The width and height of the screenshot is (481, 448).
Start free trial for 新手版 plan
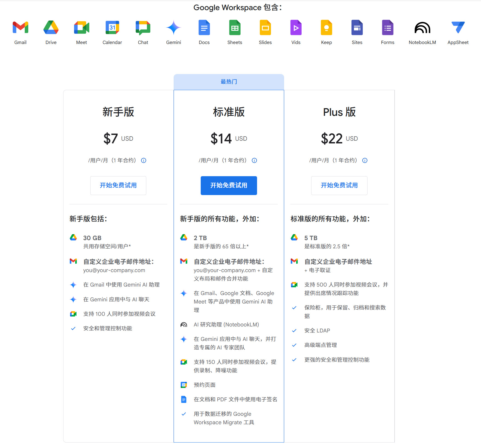coord(118,185)
